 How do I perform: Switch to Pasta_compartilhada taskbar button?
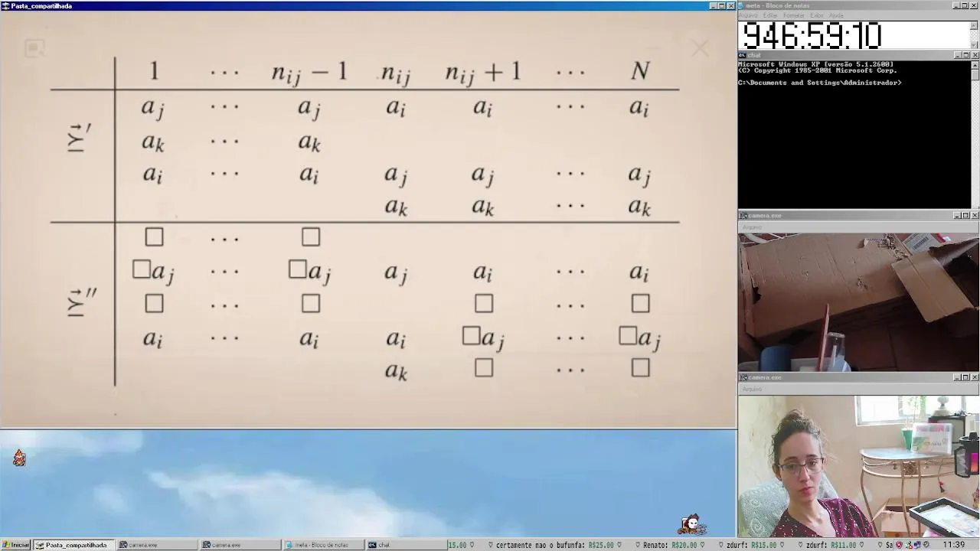(x=72, y=545)
